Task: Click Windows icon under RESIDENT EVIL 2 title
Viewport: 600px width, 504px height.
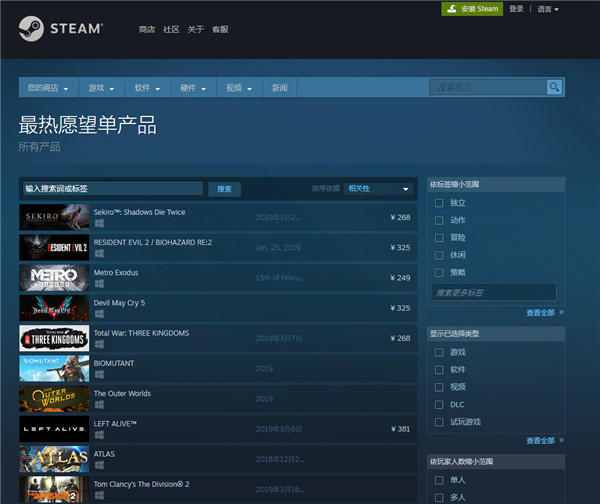Action: [x=99, y=253]
